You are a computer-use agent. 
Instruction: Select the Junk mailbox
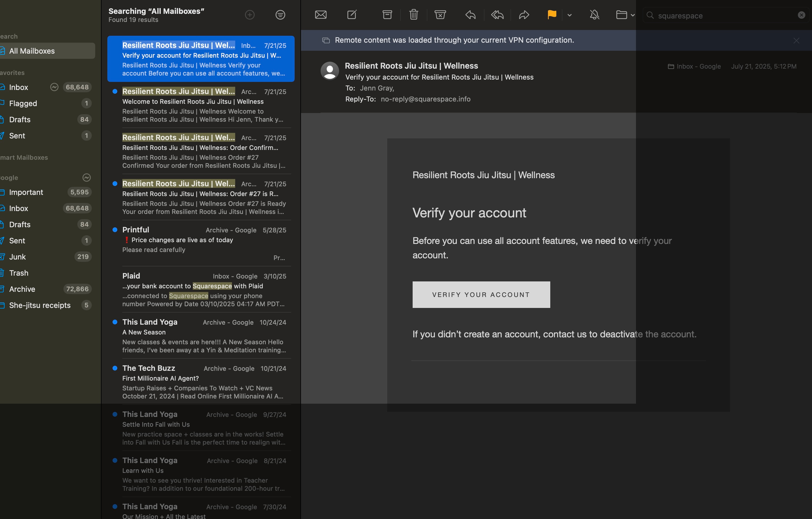18,257
